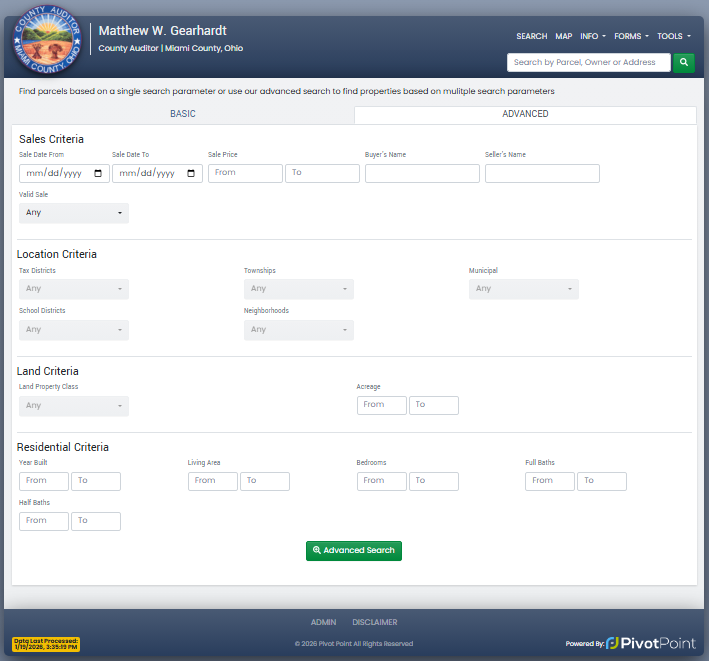Open the FORMS menu in header
The height and width of the screenshot is (661, 709).
click(631, 36)
